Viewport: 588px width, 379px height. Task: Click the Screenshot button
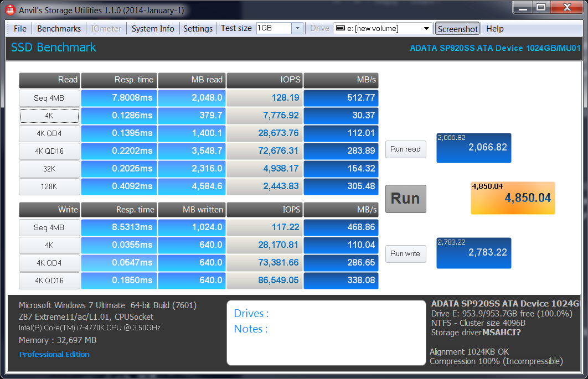[x=457, y=29]
